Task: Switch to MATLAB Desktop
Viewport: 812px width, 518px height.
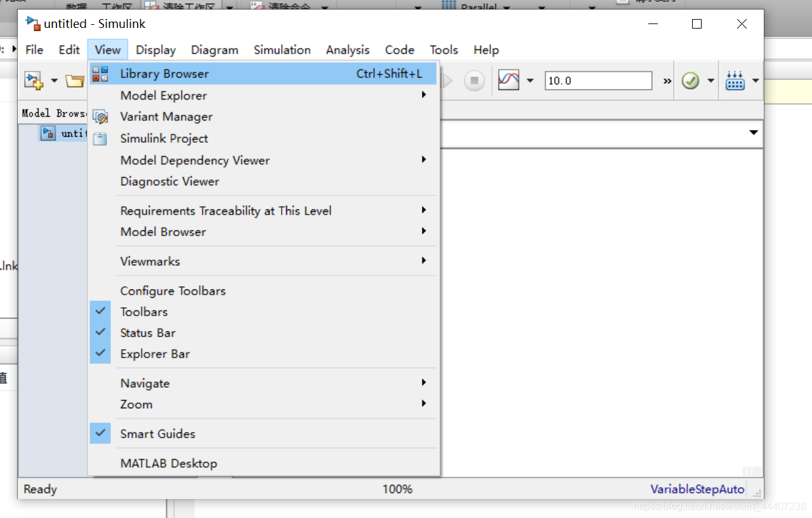Action: click(263, 463)
